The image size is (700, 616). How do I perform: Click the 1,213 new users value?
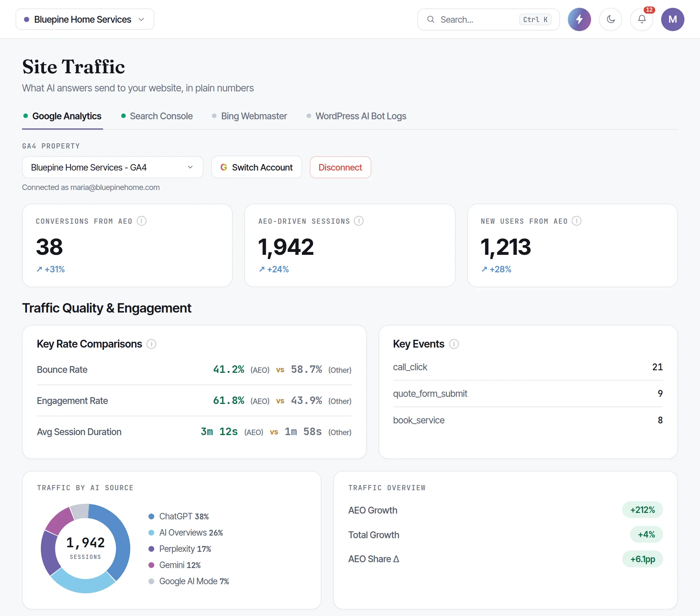point(506,247)
